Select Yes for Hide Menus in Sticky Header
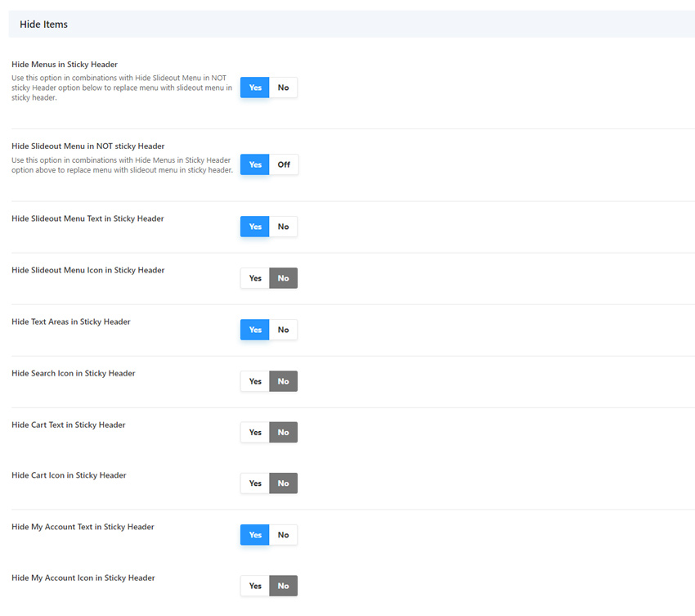695x616 pixels. pos(255,88)
